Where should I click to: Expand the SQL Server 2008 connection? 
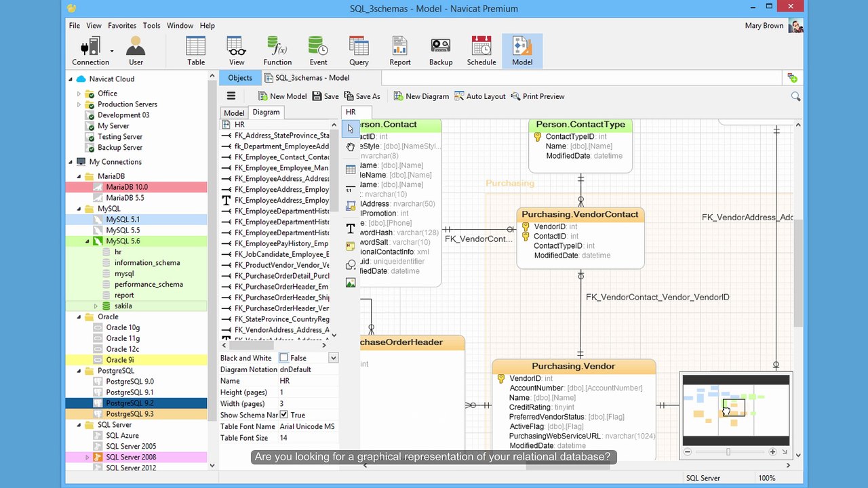coord(87,457)
